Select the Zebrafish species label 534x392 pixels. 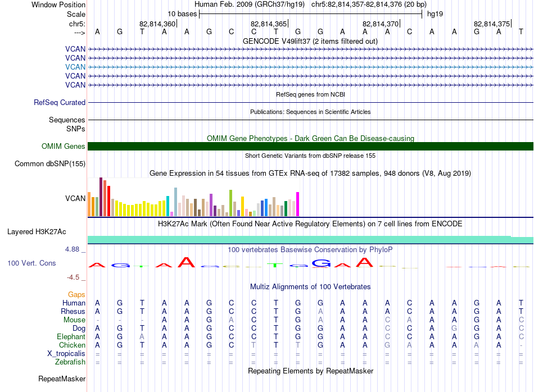(x=70, y=362)
